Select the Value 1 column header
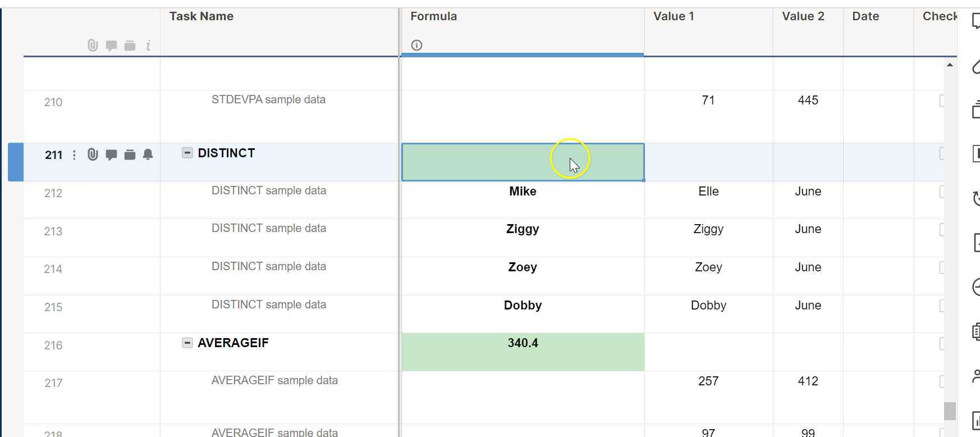Image resolution: width=980 pixels, height=437 pixels. [x=674, y=16]
